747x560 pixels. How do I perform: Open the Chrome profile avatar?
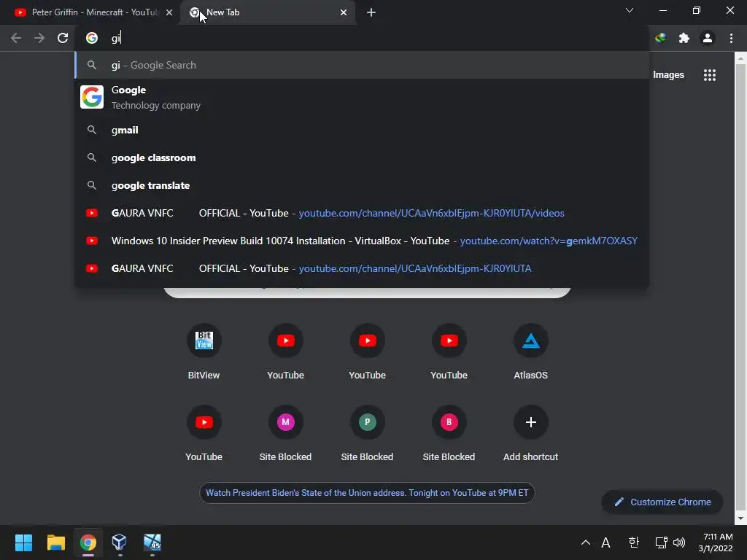[708, 38]
